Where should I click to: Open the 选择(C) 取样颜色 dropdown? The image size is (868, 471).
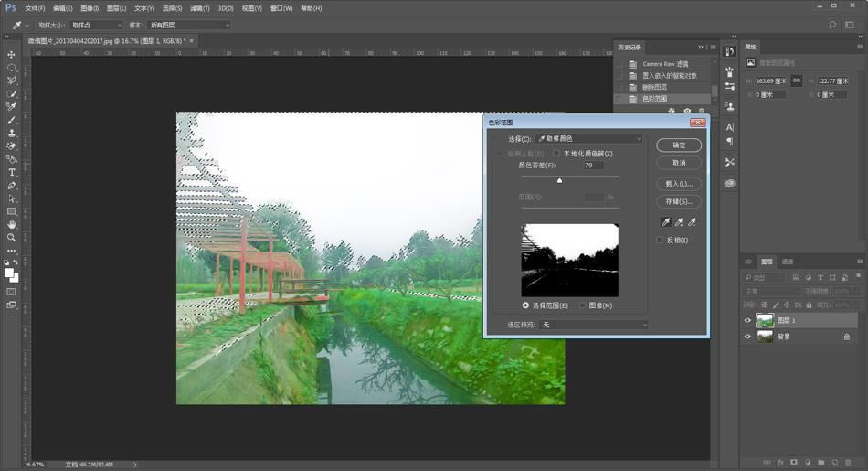point(588,138)
